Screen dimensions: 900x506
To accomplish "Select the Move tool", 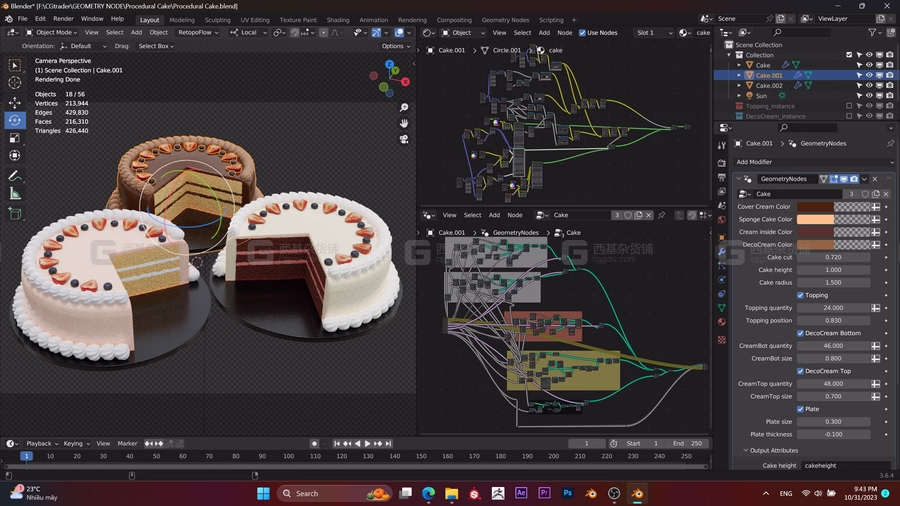I will pyautogui.click(x=15, y=103).
